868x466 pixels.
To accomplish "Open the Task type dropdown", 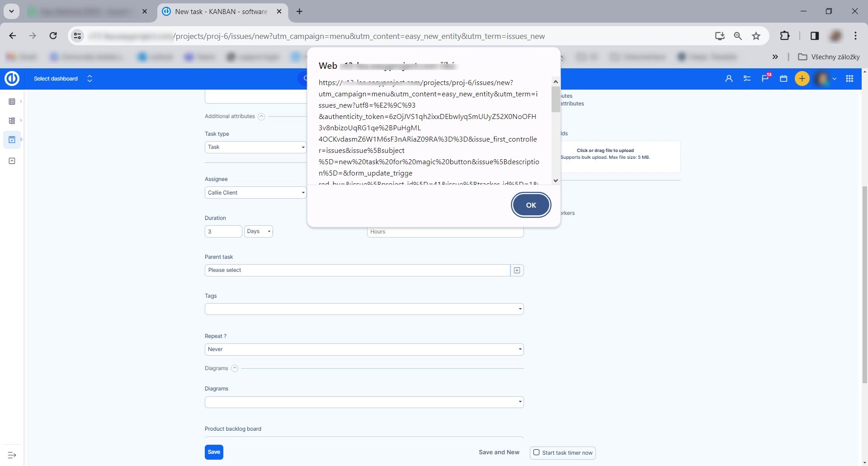I will [x=255, y=147].
